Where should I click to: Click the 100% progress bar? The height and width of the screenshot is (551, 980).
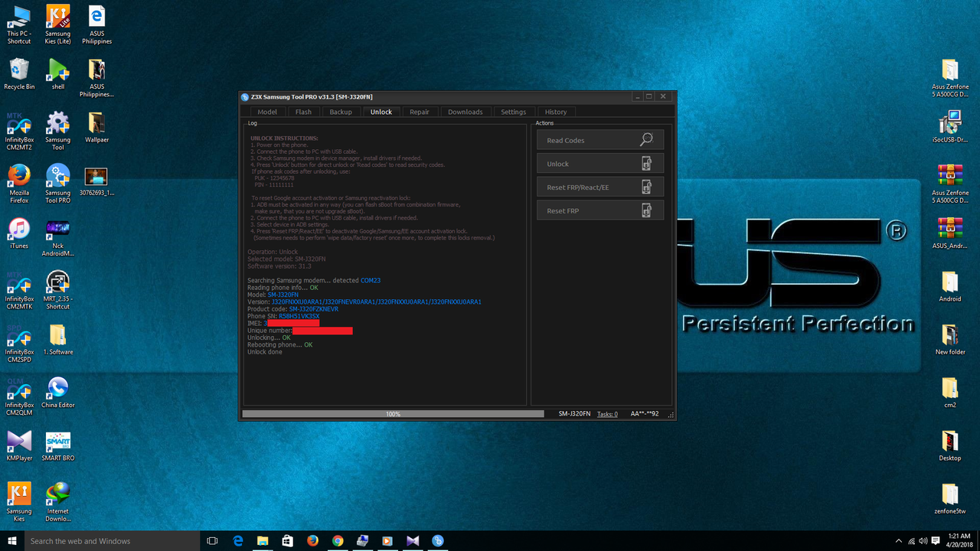(393, 414)
